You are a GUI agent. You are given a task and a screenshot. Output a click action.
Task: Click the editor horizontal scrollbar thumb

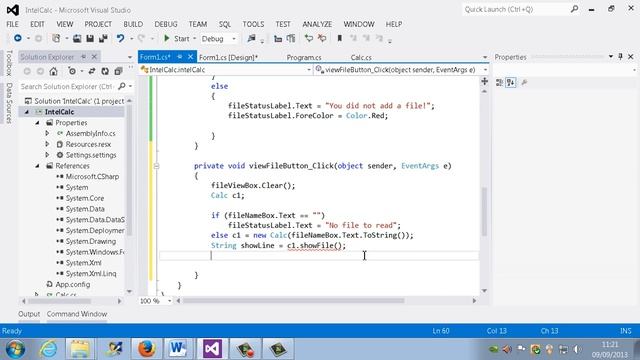point(293,301)
